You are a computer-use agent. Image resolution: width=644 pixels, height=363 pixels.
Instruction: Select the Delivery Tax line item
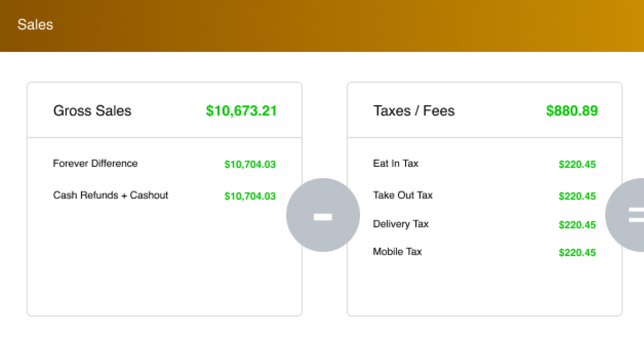[x=401, y=224]
